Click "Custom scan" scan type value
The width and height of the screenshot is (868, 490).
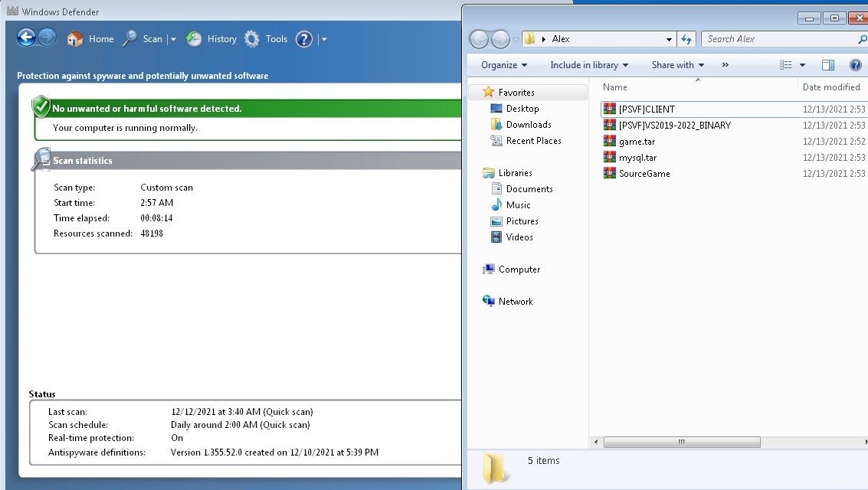166,188
